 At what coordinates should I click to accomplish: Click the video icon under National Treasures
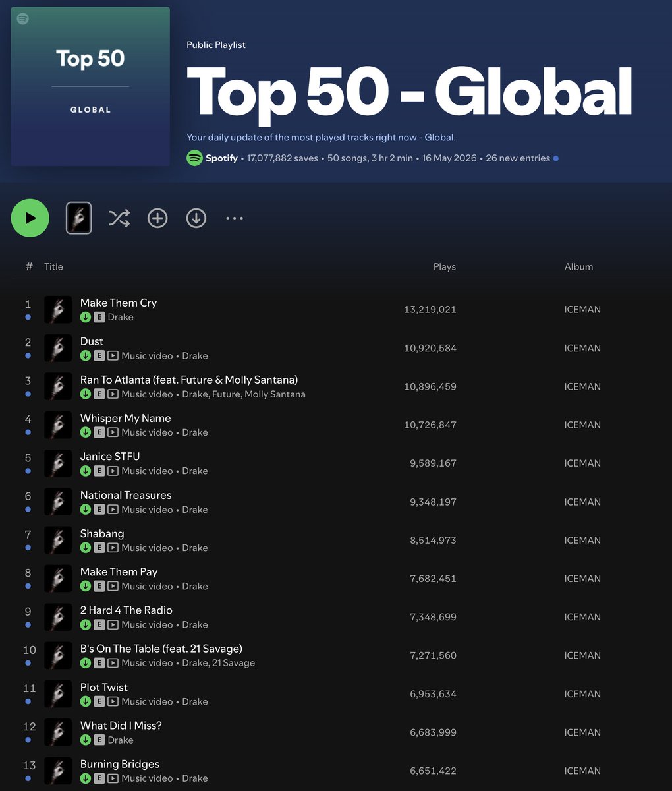[x=113, y=510]
